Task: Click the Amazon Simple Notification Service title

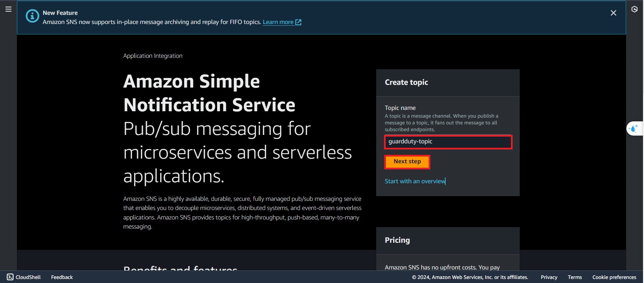Action: coord(209,93)
